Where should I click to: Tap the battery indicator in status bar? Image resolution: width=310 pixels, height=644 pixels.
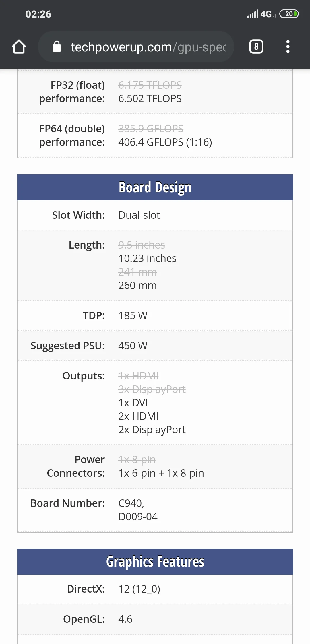289,14
